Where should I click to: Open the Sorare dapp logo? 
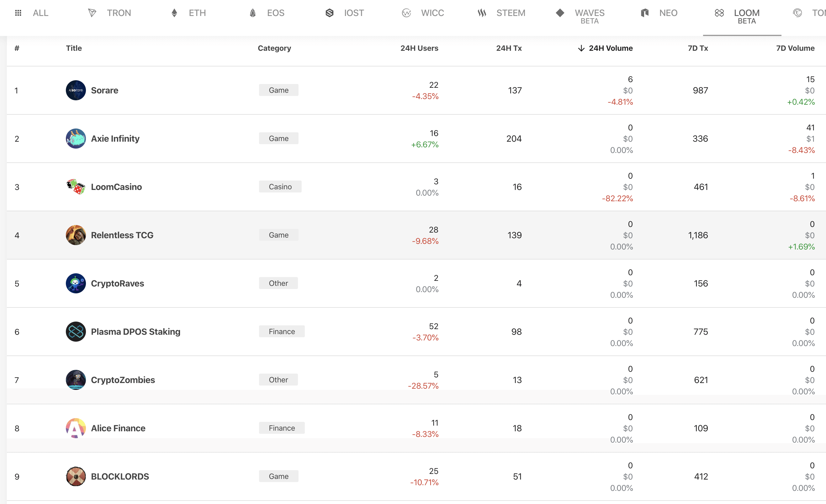click(76, 90)
